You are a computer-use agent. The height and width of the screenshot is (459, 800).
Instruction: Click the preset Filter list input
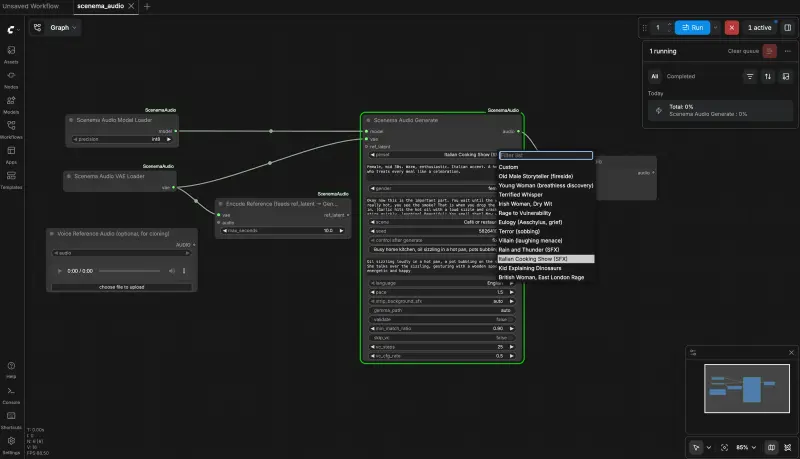pos(545,155)
